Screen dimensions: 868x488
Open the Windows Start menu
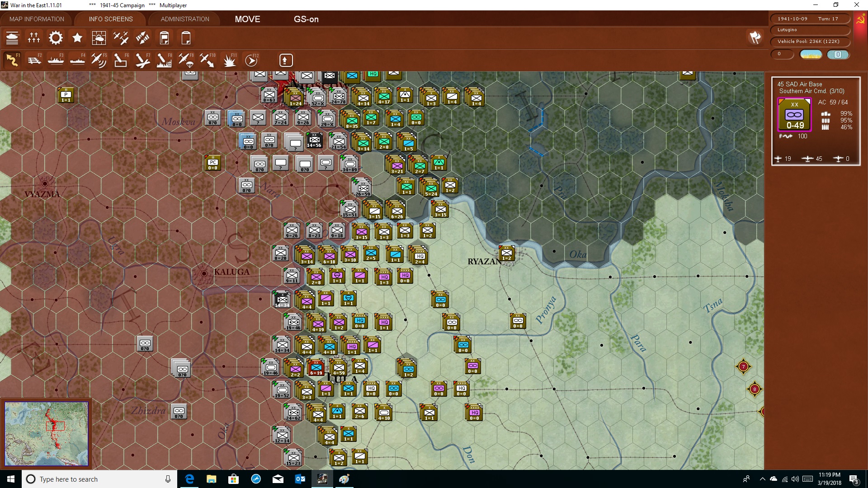coord(11,479)
